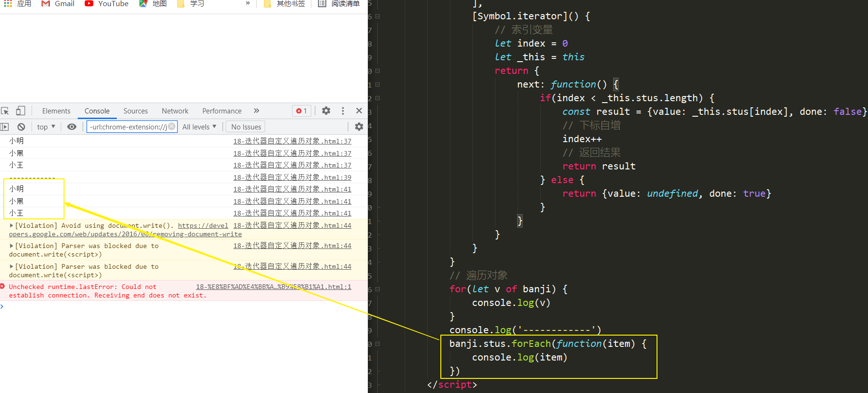Viewport: 868px width, 393px height.
Task: Clear the filter text with the x icon
Action: (172, 126)
